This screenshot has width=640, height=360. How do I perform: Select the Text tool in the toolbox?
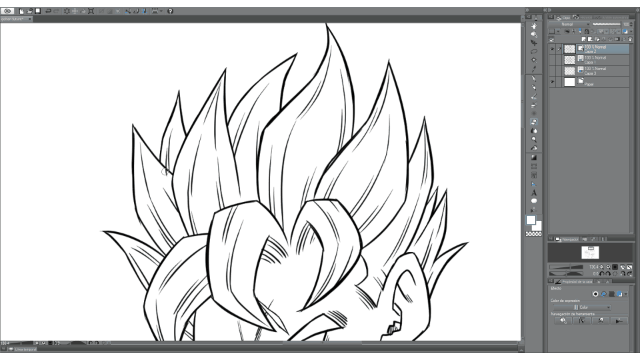534,193
